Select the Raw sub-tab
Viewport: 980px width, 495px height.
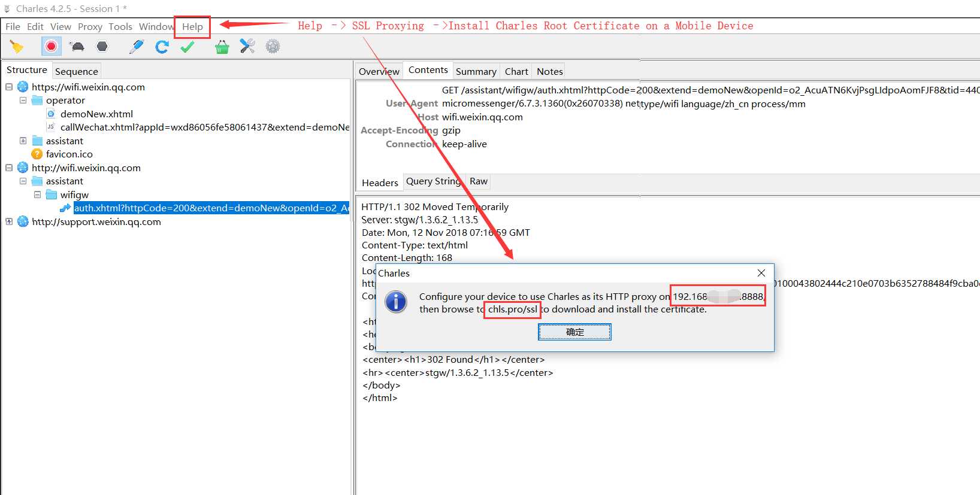point(478,181)
